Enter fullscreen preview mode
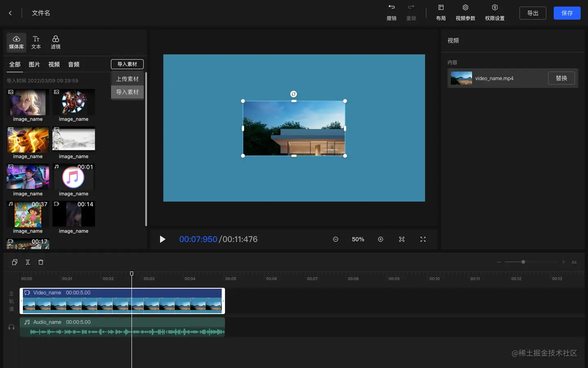Image resolution: width=588 pixels, height=368 pixels. (423, 239)
